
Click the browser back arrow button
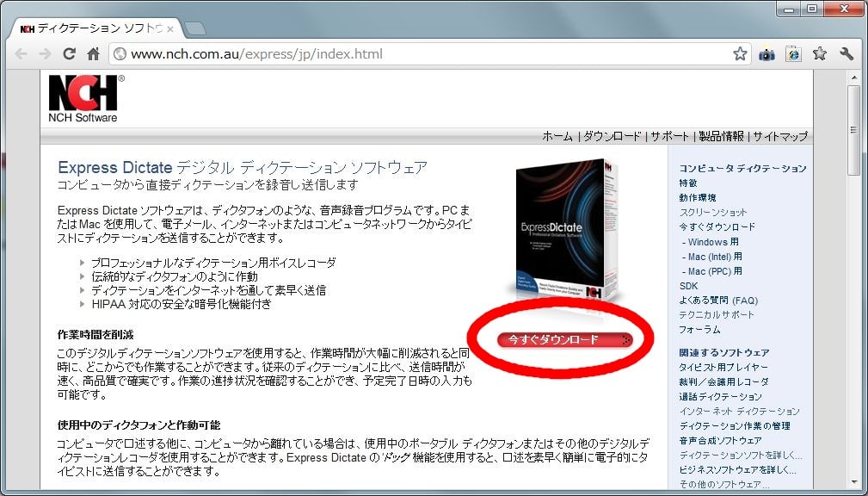tap(22, 54)
